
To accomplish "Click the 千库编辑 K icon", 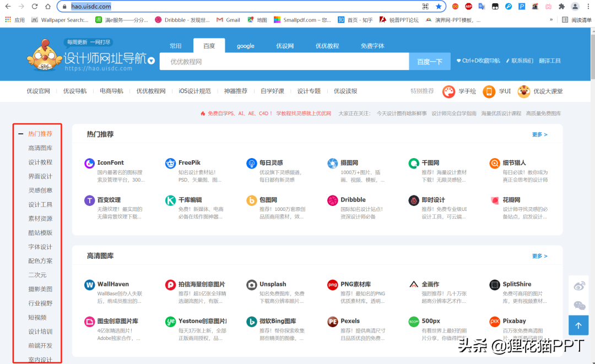I will coord(170,200).
